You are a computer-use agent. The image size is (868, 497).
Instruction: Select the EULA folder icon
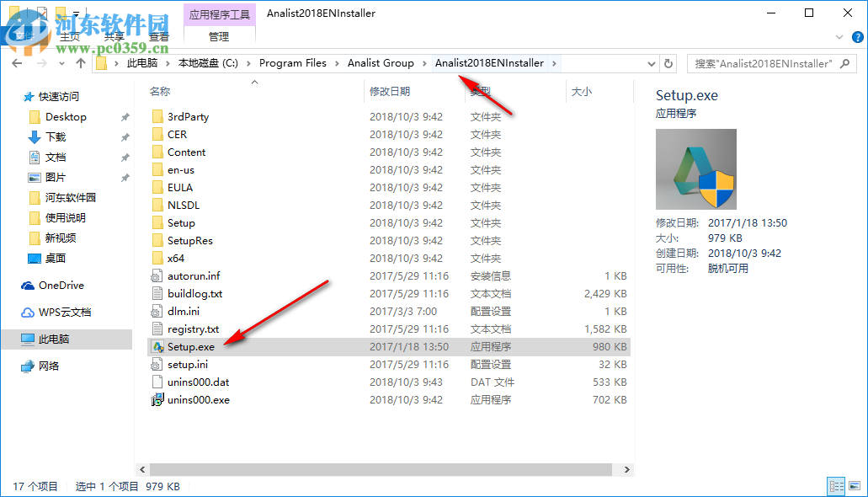[x=157, y=188]
